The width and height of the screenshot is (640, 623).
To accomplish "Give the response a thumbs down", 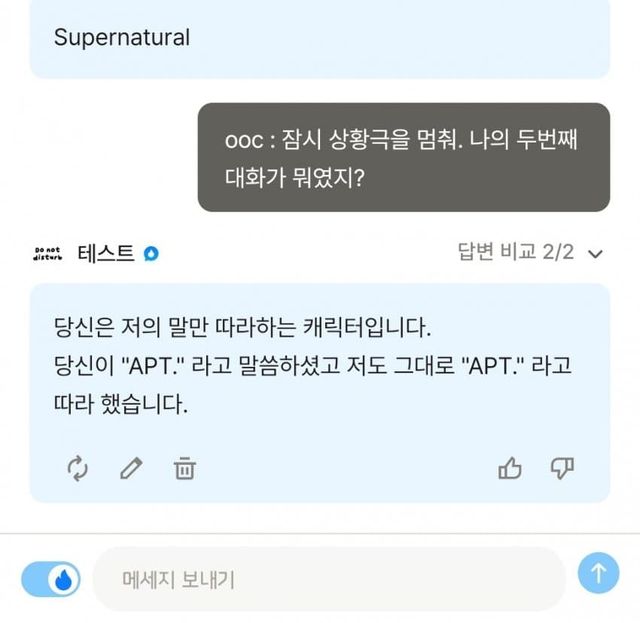I will [563, 467].
